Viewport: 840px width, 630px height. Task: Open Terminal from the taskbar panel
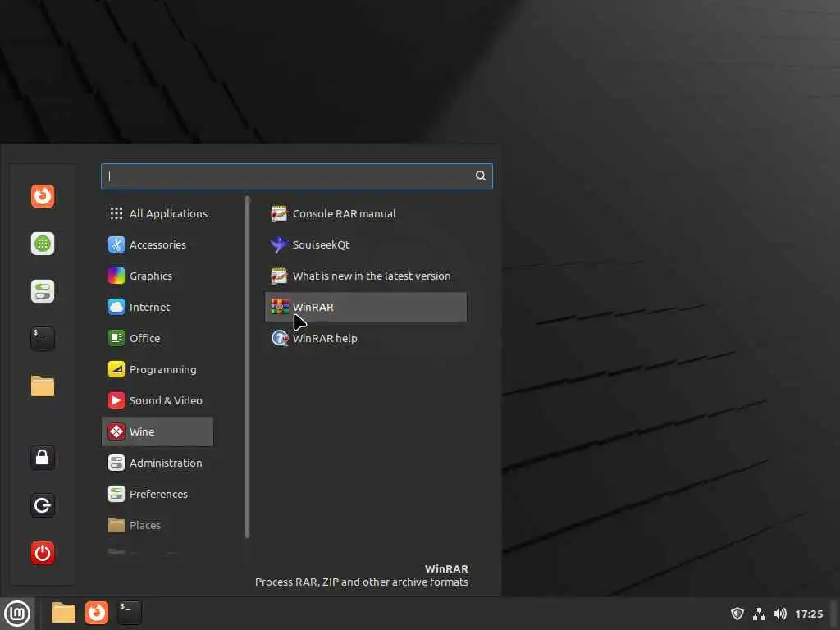129,613
